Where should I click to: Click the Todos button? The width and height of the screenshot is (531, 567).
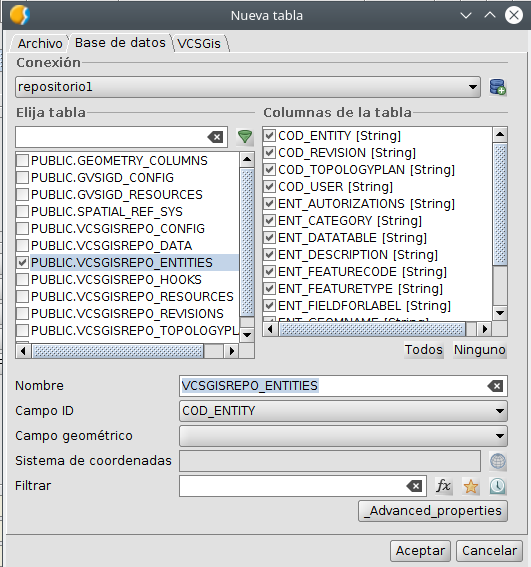424,350
